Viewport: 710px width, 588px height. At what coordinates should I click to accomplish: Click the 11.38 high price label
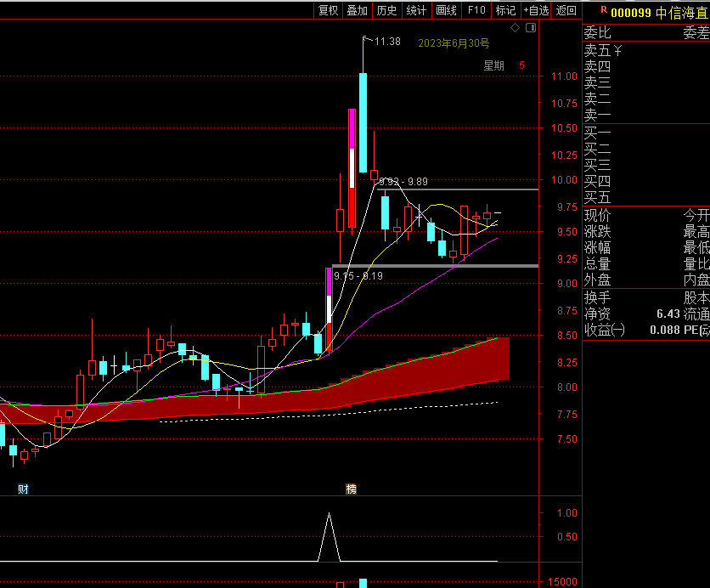click(x=387, y=42)
